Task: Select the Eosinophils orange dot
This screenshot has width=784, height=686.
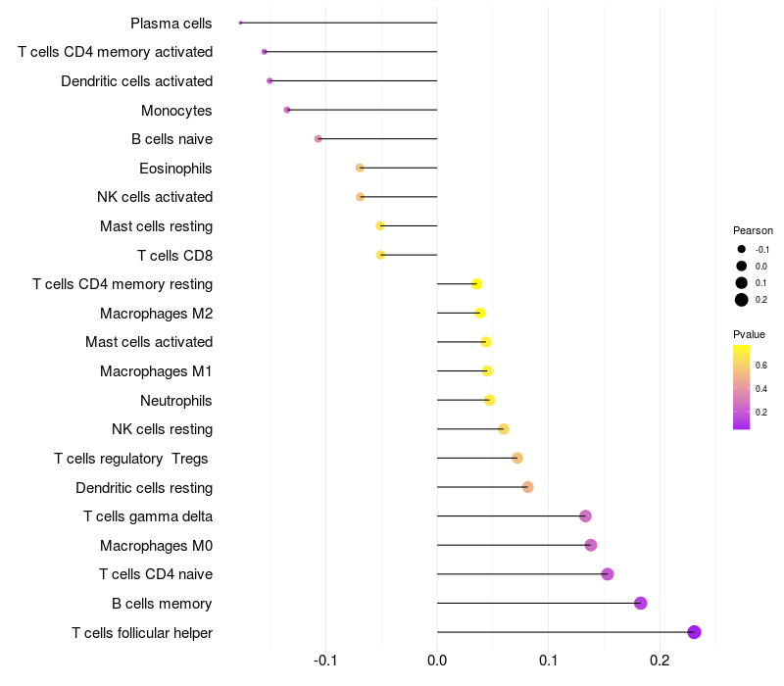Action: [360, 168]
